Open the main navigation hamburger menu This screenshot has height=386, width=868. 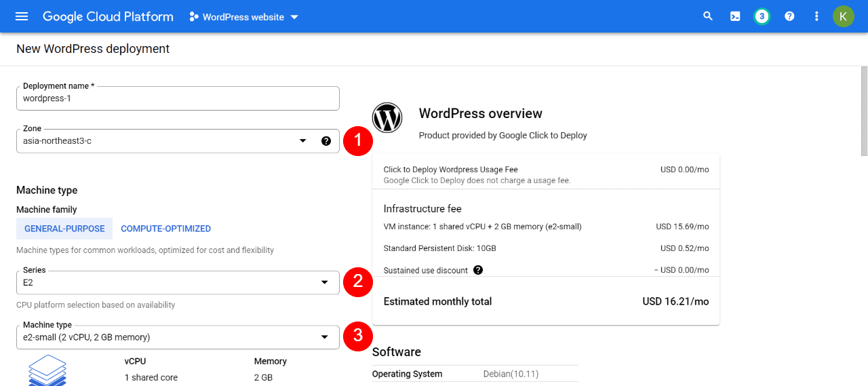coord(22,16)
